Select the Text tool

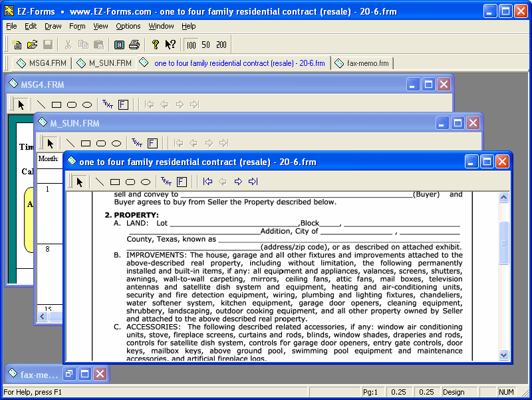pyautogui.click(x=166, y=181)
